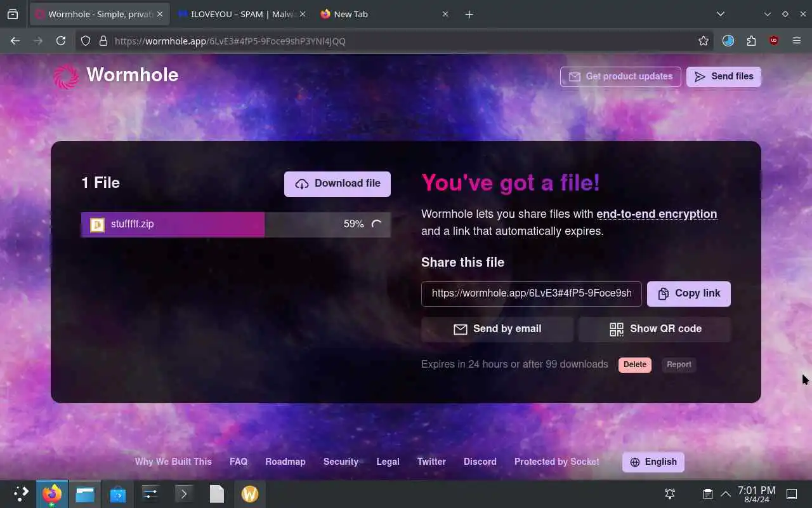Expand the system tray hidden icons arrow
The height and width of the screenshot is (508, 812).
pos(726,494)
